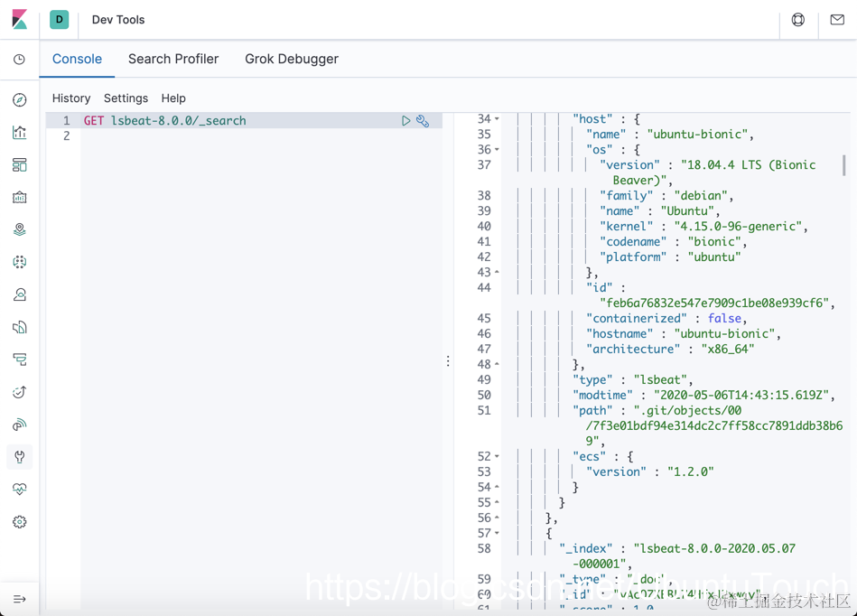
Task: Open Logs icon in sidebar
Action: 19,327
